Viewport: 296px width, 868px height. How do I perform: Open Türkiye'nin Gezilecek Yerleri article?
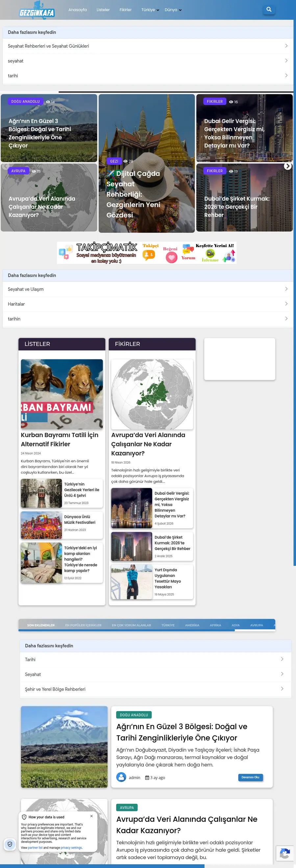(82, 490)
